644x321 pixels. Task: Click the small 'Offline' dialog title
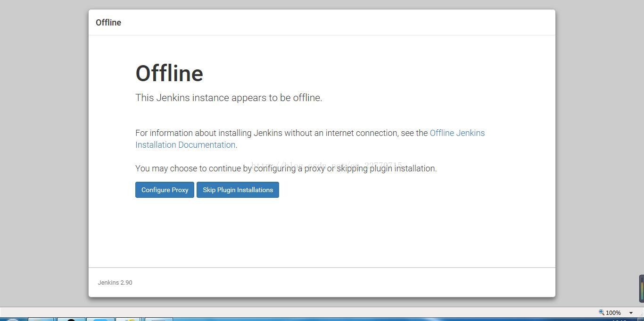click(x=108, y=23)
